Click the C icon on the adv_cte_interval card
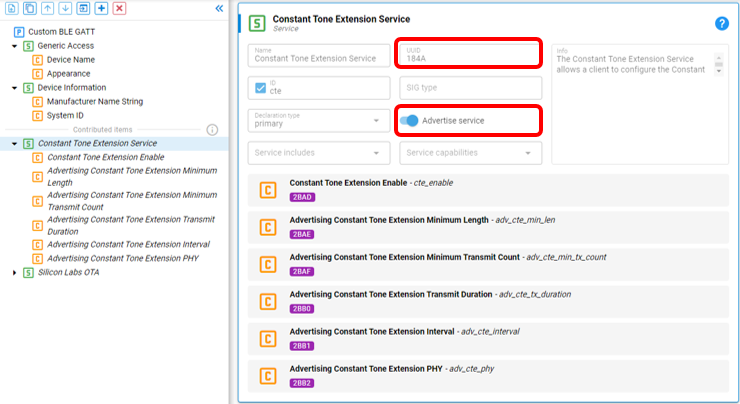The image size is (740, 404). 268,339
